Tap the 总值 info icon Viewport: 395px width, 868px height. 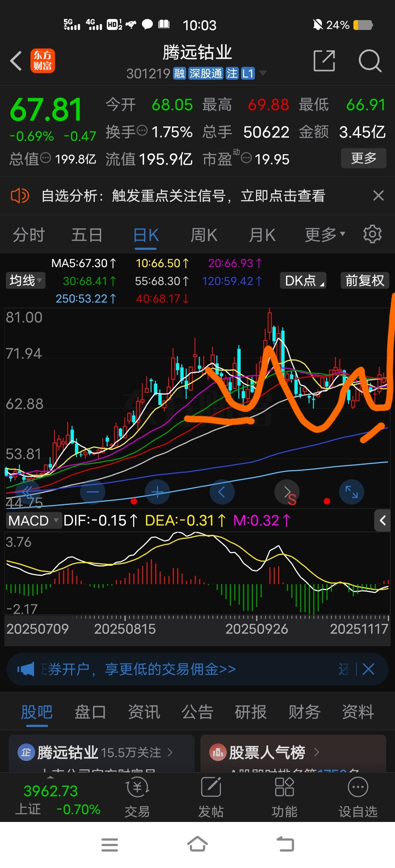pos(45,158)
